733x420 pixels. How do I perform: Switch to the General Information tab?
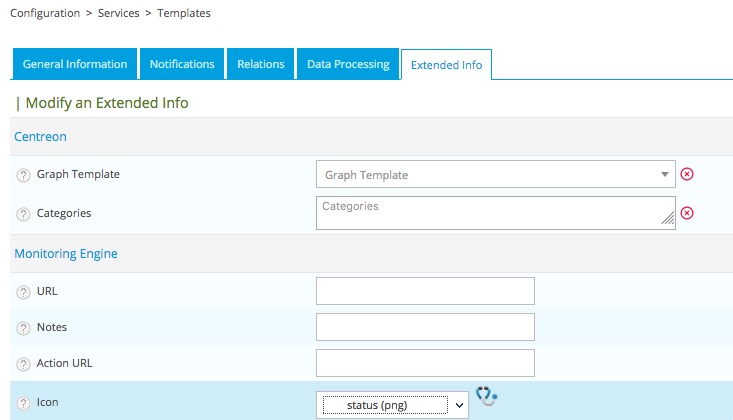click(x=75, y=64)
